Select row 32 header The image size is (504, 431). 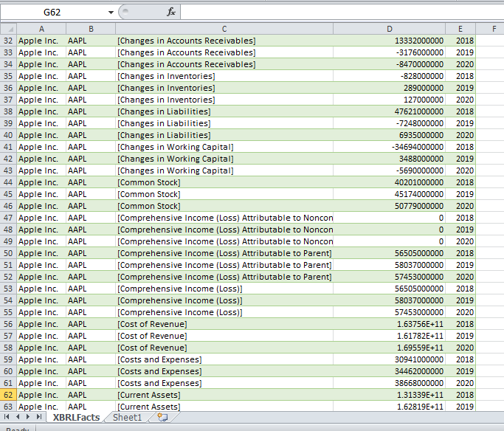tap(8, 41)
